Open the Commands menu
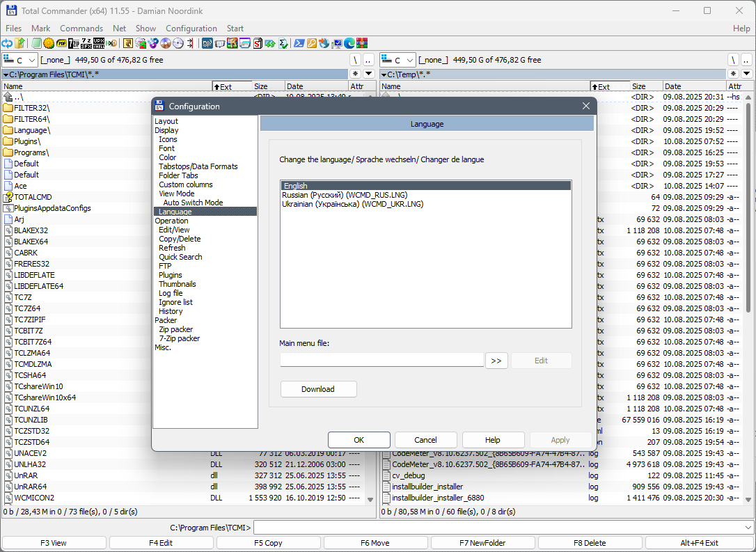 [x=81, y=29]
